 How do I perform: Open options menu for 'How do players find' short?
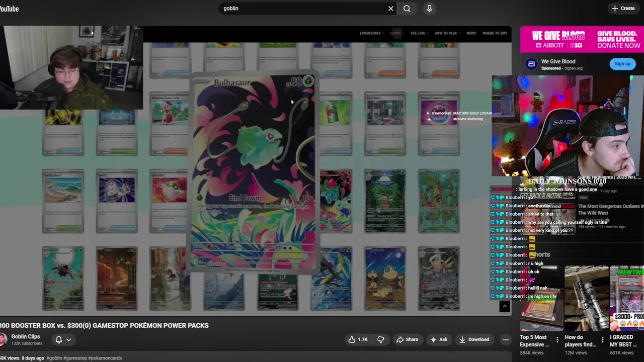tap(602, 340)
